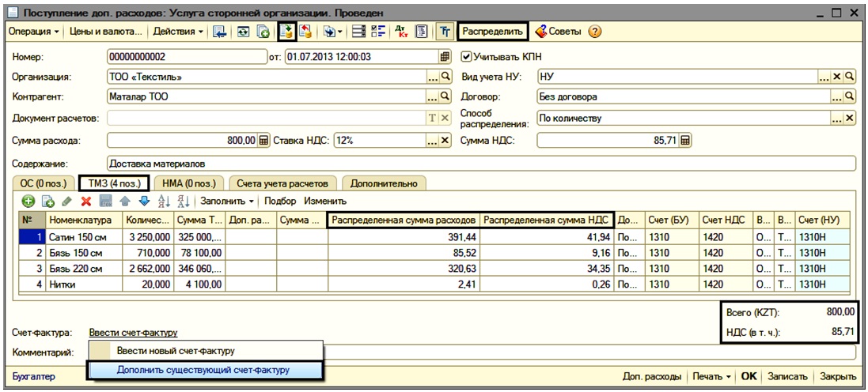Open the Операция dropdown menu

(x=34, y=32)
